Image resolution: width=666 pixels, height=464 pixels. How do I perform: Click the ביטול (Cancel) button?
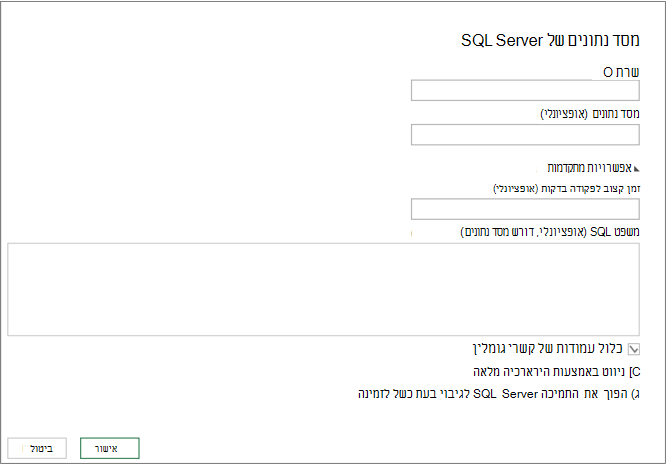pyautogui.click(x=37, y=448)
